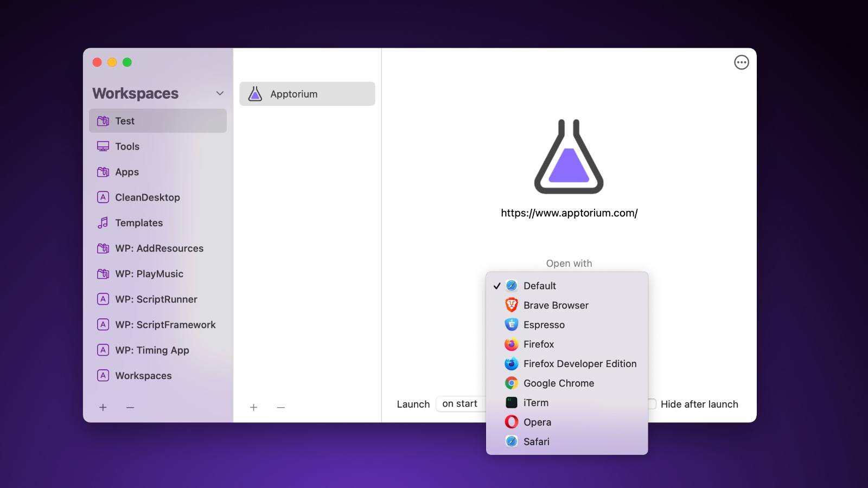Expand the Workspaces header chevron
This screenshot has height=488, width=868.
(x=220, y=93)
